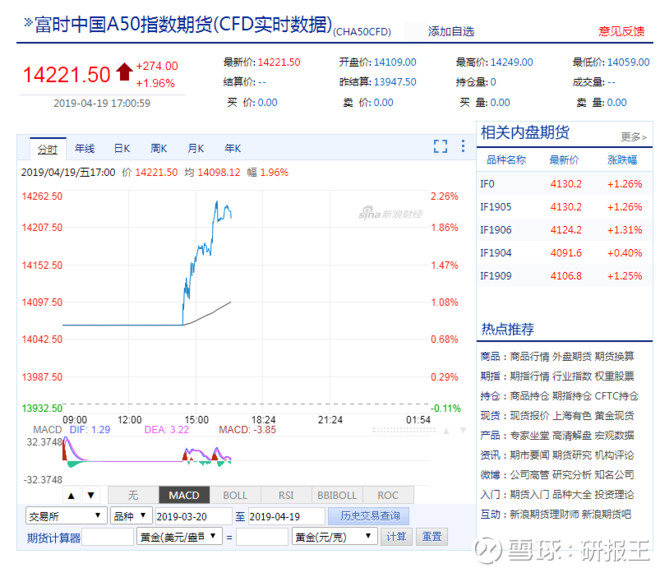
Task: Open the IF1906 futures row
Action: (564, 230)
